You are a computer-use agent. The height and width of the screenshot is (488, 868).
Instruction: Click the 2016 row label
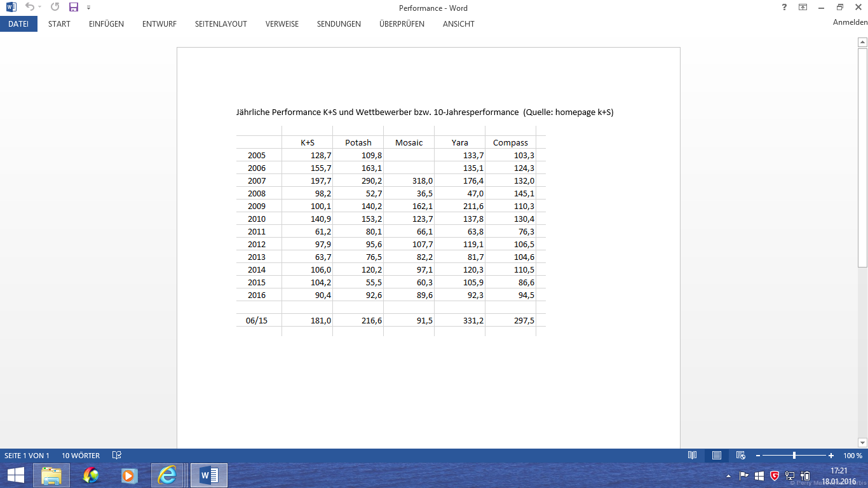click(x=257, y=295)
